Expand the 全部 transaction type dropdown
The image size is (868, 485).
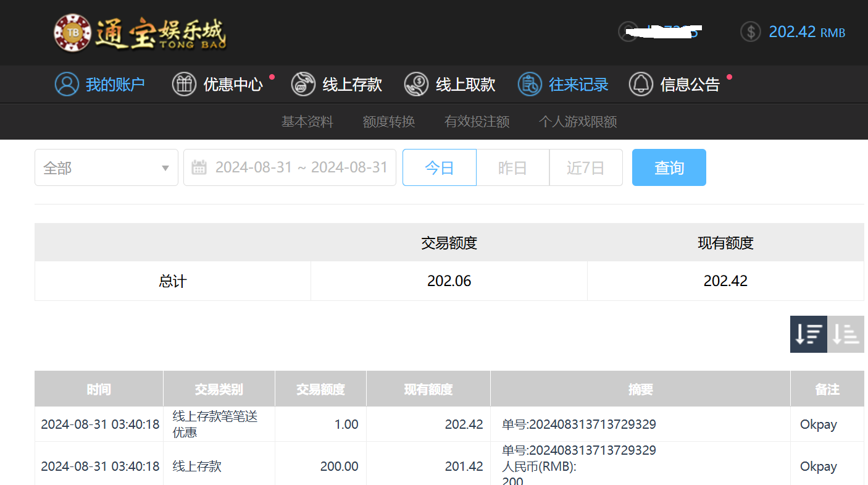pyautogui.click(x=106, y=167)
